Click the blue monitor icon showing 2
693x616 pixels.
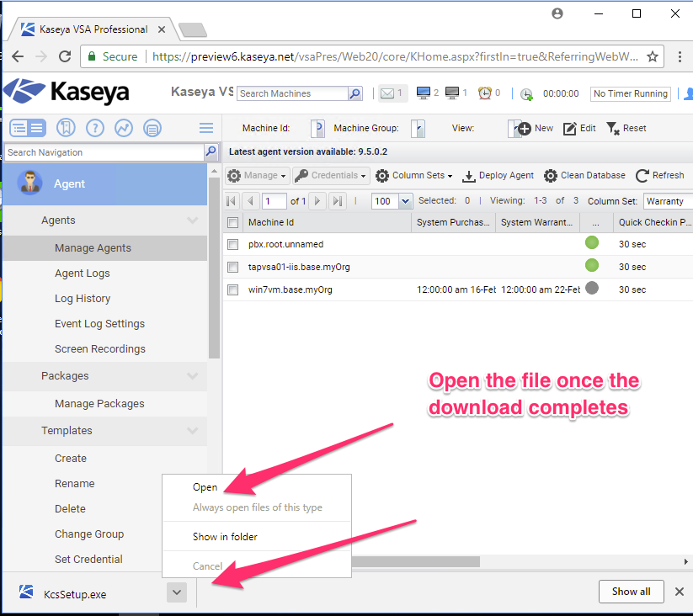pyautogui.click(x=423, y=93)
